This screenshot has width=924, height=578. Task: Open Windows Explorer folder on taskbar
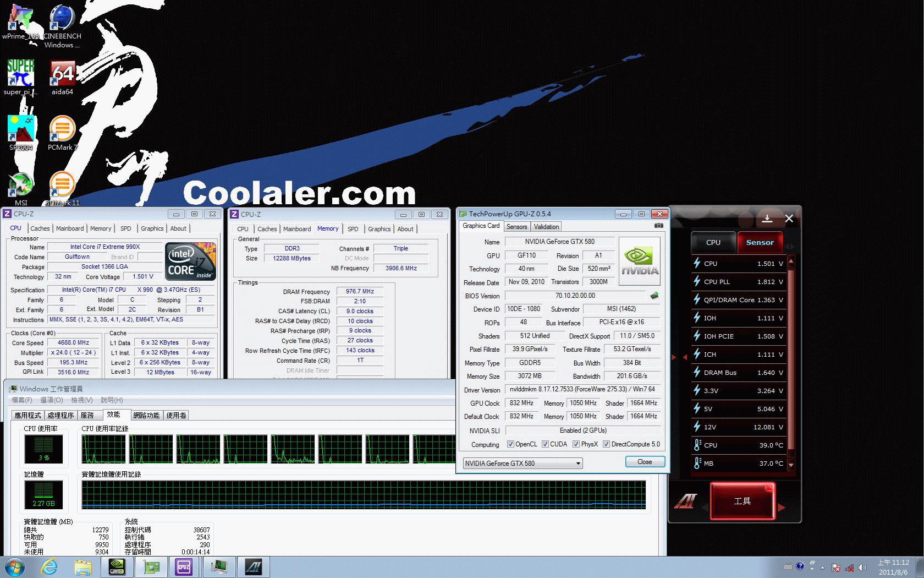pos(83,567)
